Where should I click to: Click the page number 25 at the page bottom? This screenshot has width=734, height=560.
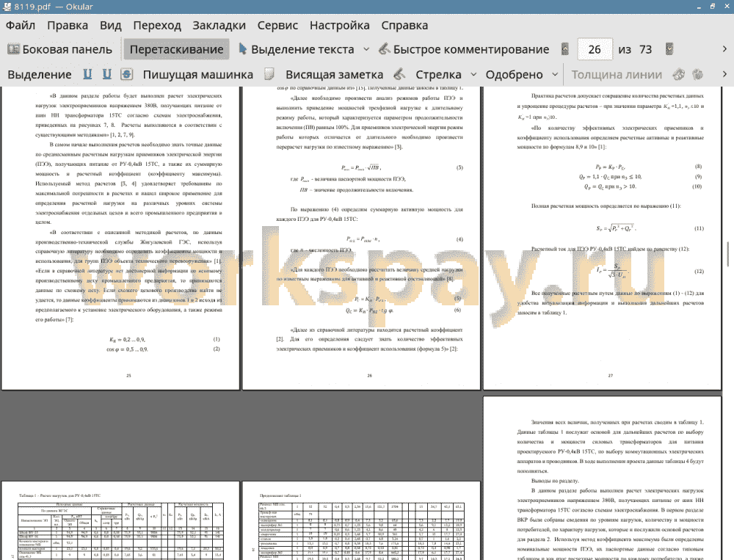(x=128, y=376)
